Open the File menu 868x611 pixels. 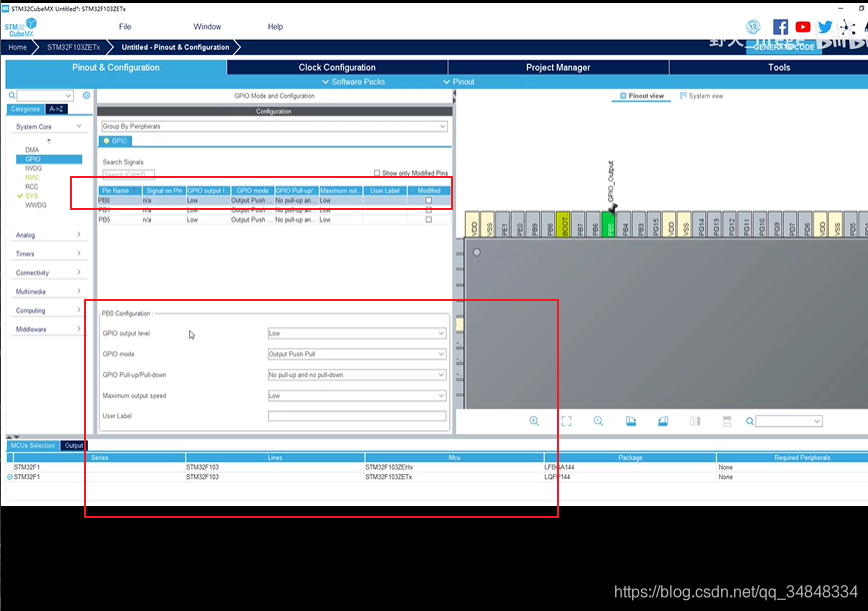[x=125, y=27]
